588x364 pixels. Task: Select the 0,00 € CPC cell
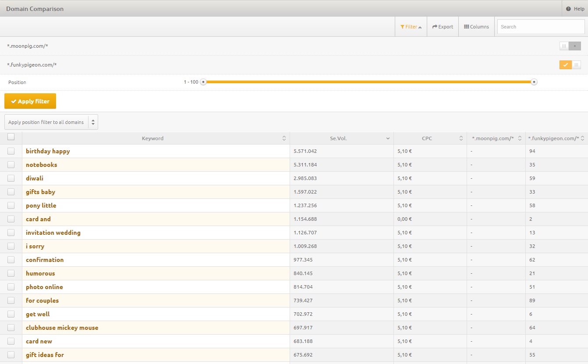(x=404, y=219)
